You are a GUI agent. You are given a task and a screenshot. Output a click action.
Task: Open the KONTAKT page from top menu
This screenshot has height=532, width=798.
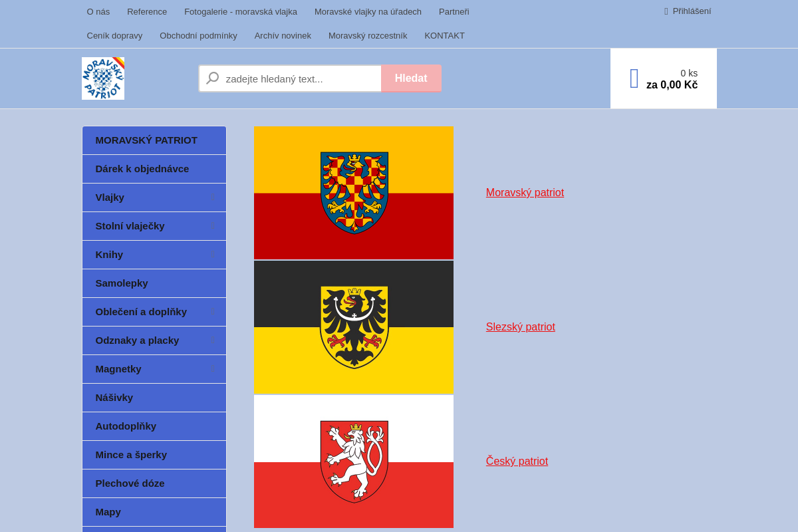(x=444, y=36)
